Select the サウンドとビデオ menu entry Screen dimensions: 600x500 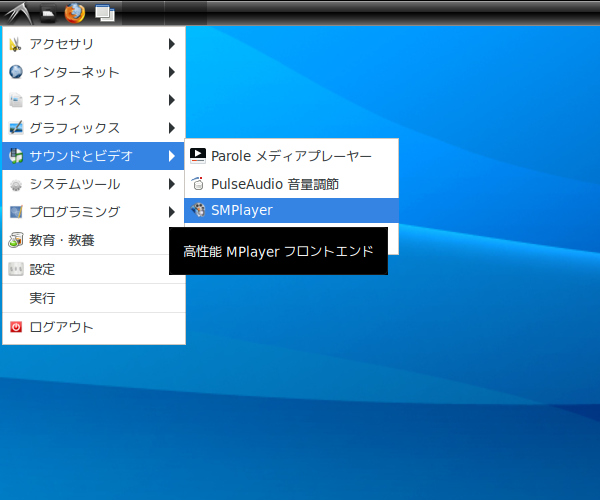[94, 156]
